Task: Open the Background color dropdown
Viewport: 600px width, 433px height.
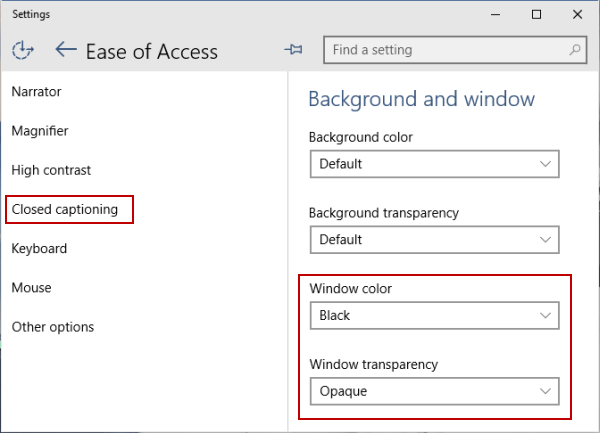Action: coord(435,164)
